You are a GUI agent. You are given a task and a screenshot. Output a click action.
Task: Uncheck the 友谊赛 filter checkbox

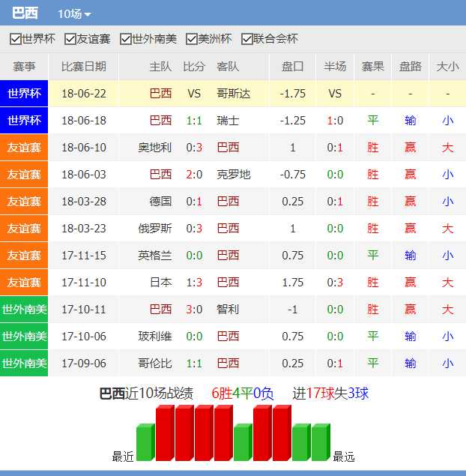click(x=70, y=39)
